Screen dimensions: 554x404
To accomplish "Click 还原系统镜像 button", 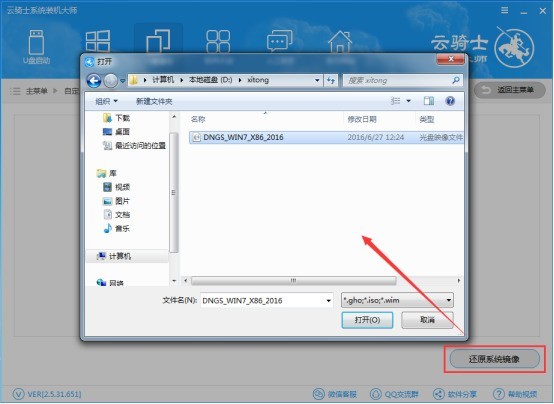I will [494, 359].
